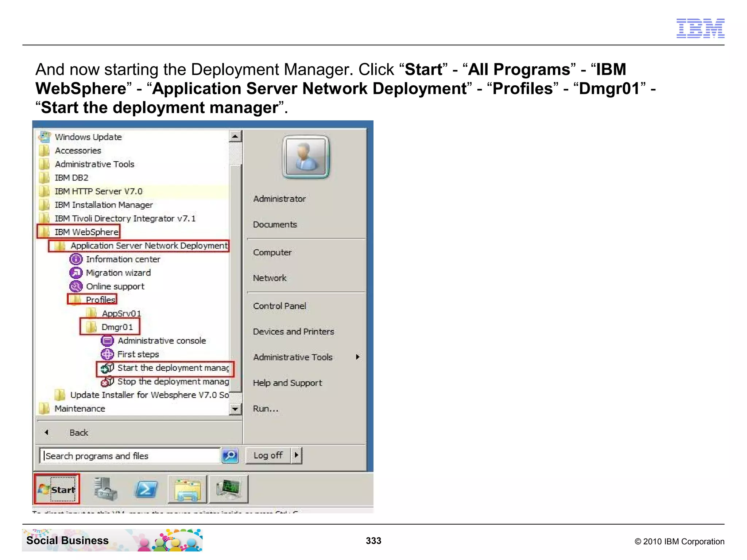This screenshot has width=747, height=560.
Task: Open Server Manager from the taskbar
Action: click(105, 489)
